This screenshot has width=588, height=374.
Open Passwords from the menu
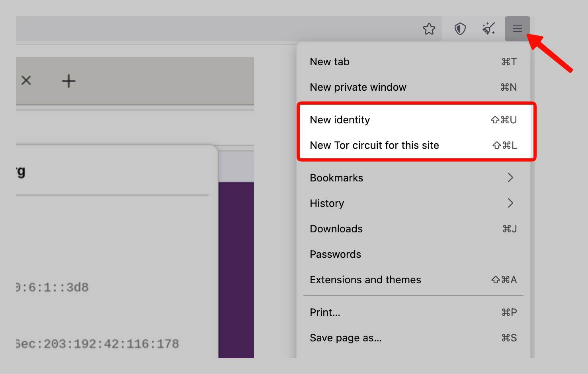(x=335, y=254)
